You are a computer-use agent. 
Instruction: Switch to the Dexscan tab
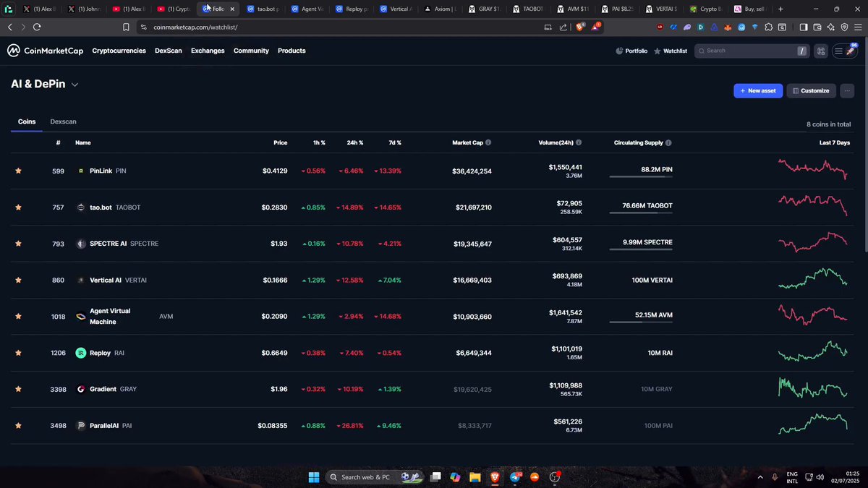point(63,121)
